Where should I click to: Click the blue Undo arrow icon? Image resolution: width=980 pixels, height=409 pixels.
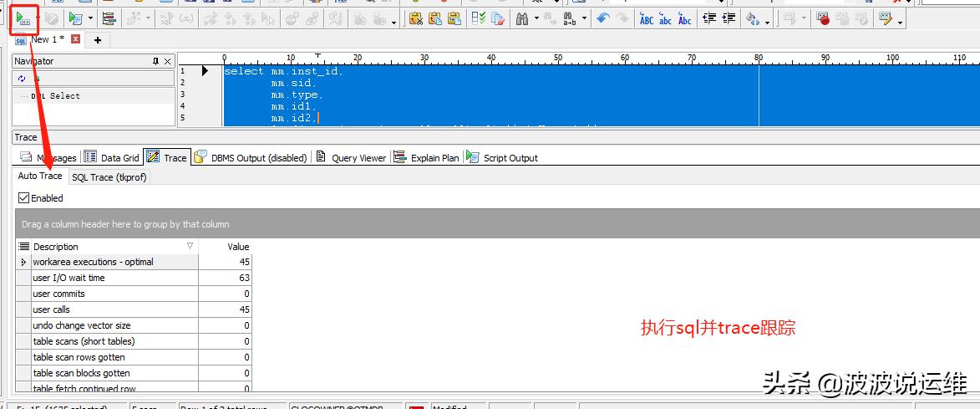pyautogui.click(x=602, y=18)
